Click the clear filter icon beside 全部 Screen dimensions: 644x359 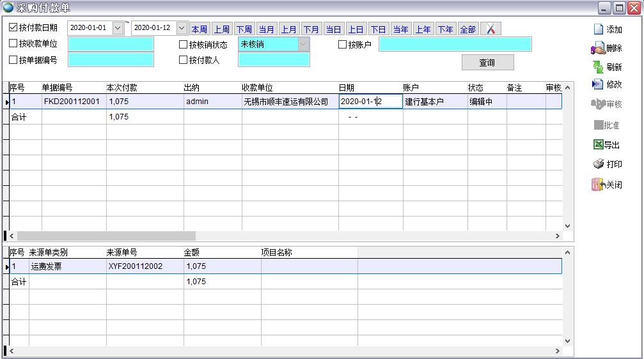click(491, 29)
